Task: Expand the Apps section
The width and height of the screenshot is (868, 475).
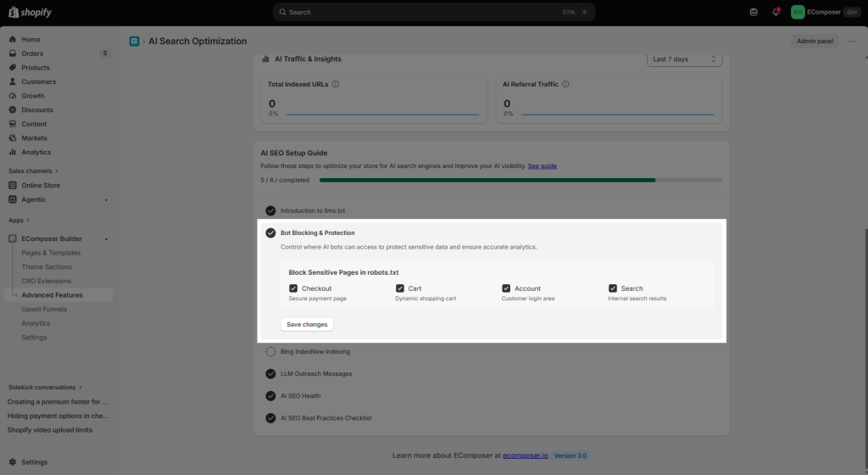Action: click(x=19, y=221)
